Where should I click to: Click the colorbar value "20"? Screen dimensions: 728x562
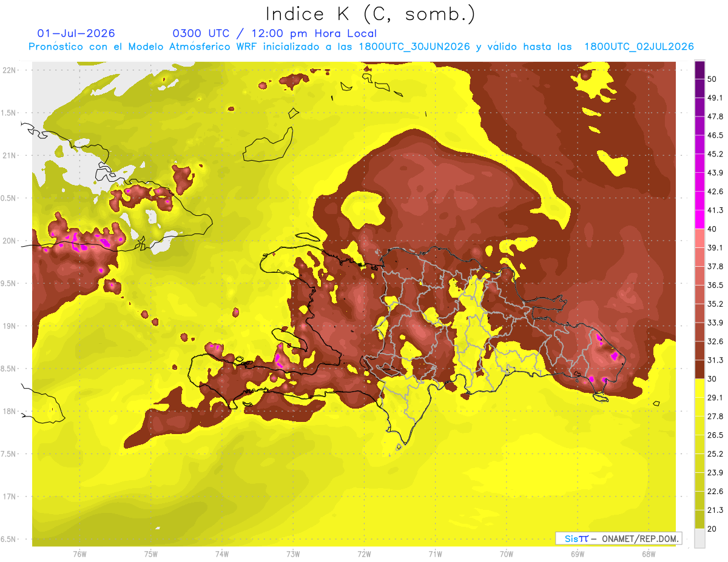click(712, 529)
